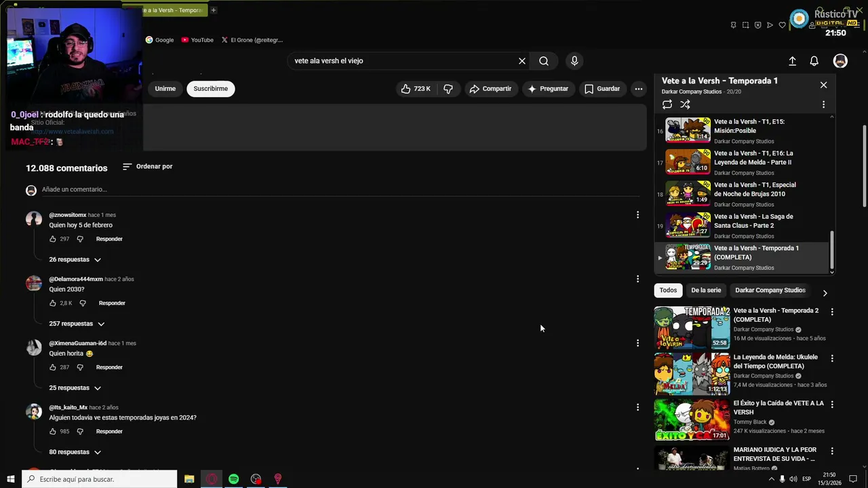Open the Windows Start menu
This screenshot has width=868, height=488.
[x=10, y=479]
